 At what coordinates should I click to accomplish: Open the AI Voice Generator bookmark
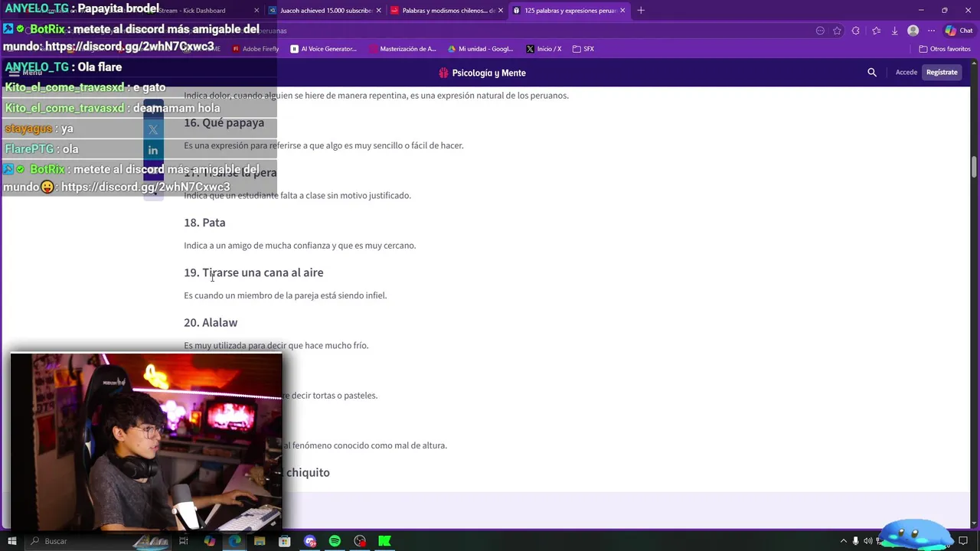[324, 49]
